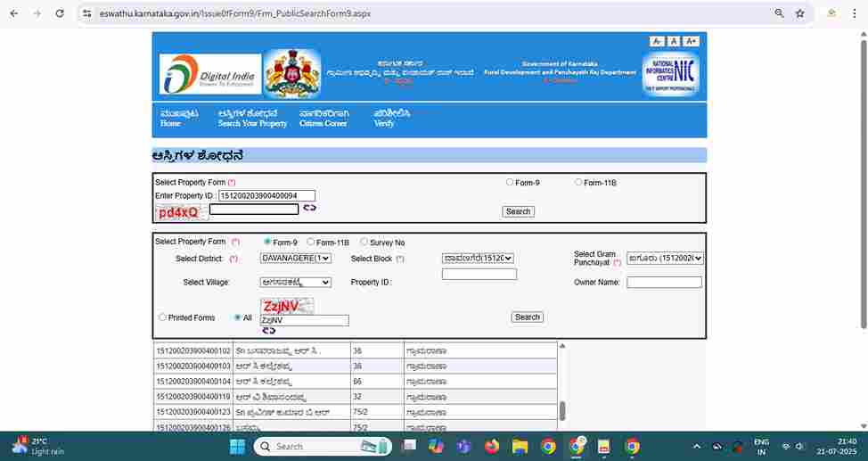Go back to the previous browser page
The width and height of the screenshot is (868, 461).
point(14,13)
